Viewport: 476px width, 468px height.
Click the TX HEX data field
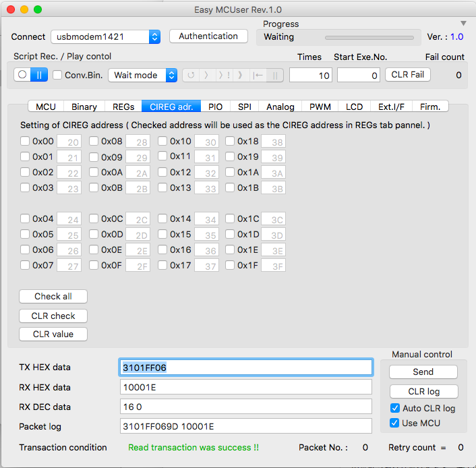[246, 368]
